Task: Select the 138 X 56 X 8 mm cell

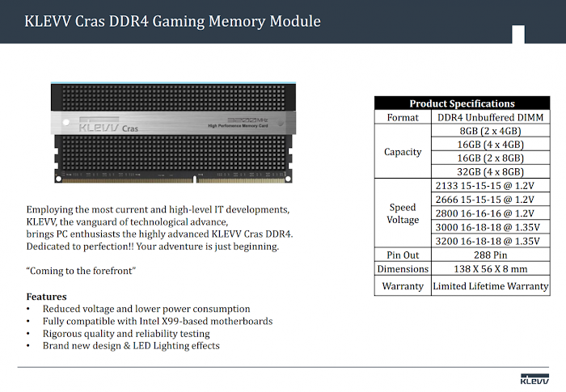Action: coord(490,269)
